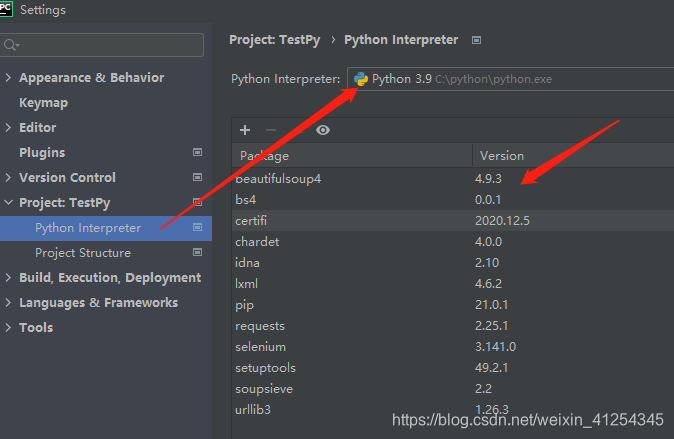
Task: Click version 3.141.0 cell
Action: [x=495, y=347]
